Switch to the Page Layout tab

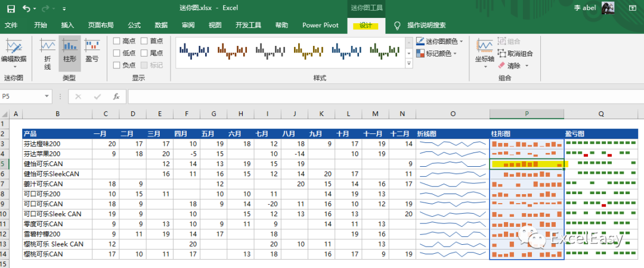(x=101, y=26)
